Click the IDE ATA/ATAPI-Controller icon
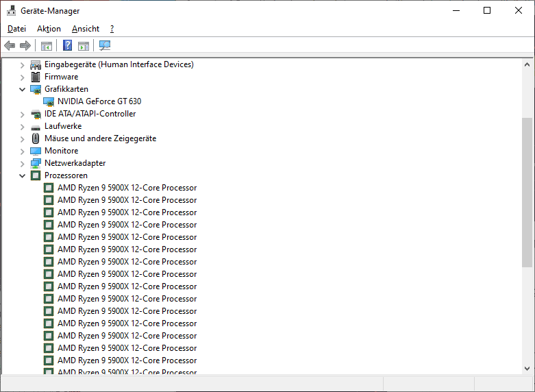This screenshot has height=392, width=535. (x=36, y=114)
